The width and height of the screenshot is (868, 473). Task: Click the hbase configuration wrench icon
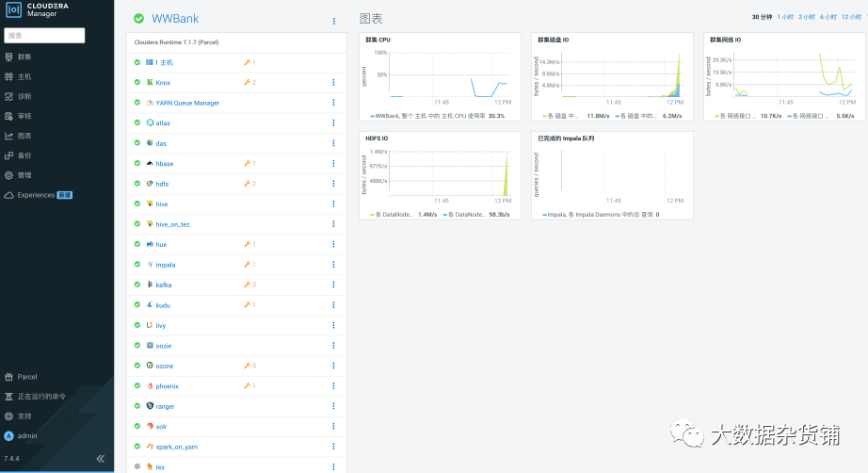click(247, 163)
